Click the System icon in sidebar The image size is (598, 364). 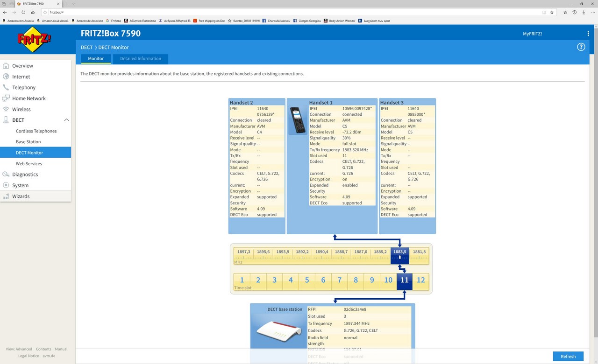6,185
